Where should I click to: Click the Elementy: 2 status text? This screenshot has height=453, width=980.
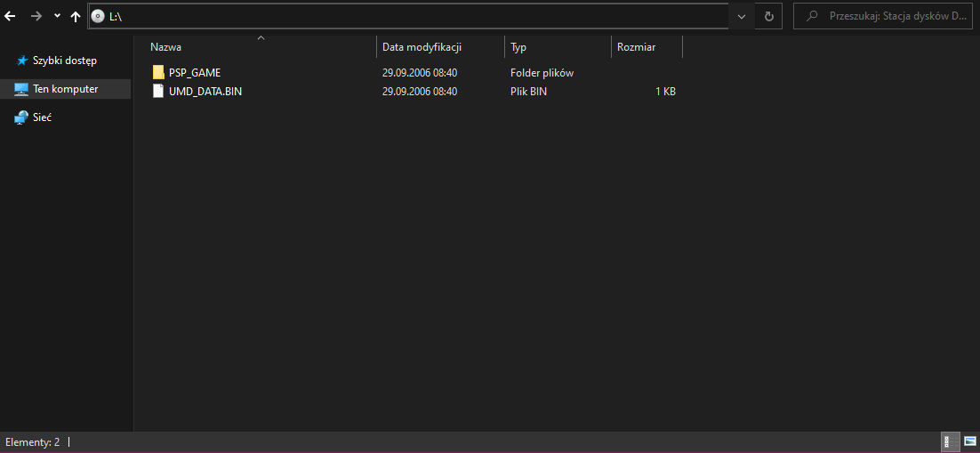[33, 441]
